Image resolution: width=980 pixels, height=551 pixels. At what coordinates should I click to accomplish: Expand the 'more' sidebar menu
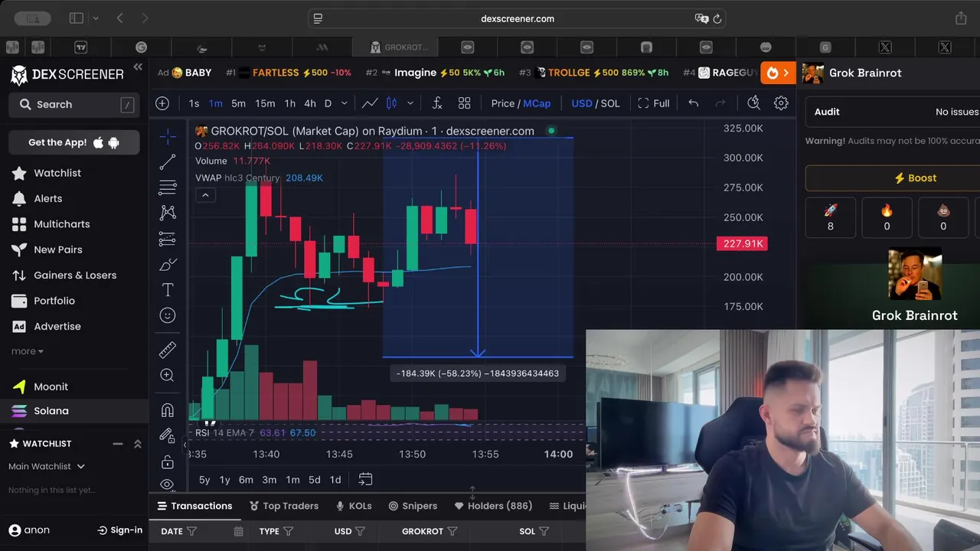pos(28,351)
